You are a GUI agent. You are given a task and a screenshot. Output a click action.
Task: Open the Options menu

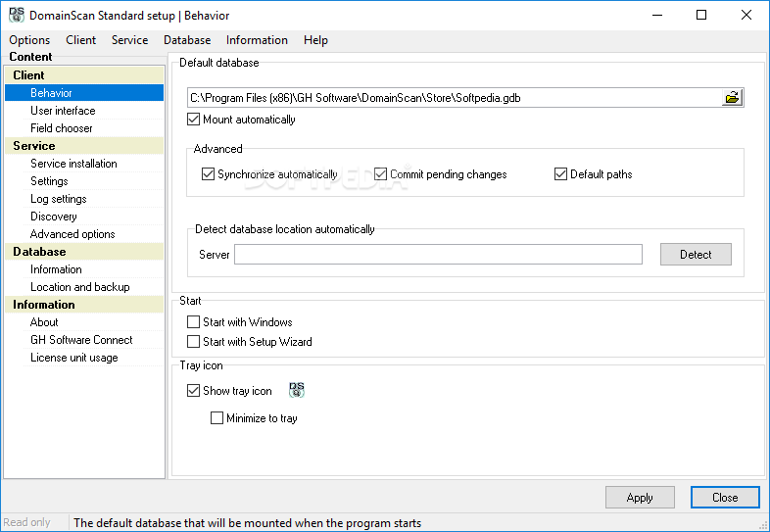(29, 40)
